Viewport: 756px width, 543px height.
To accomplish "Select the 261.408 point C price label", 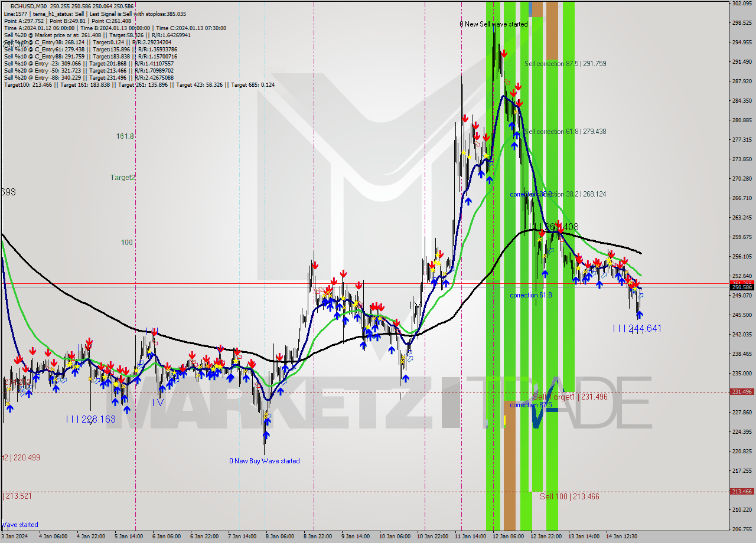I will tap(561, 227).
